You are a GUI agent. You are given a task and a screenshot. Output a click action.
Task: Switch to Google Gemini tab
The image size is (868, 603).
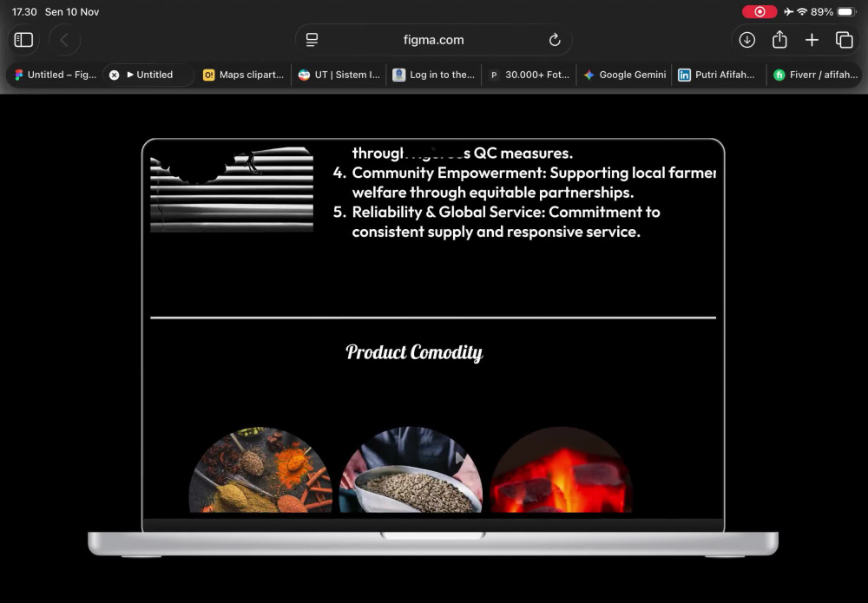(624, 75)
